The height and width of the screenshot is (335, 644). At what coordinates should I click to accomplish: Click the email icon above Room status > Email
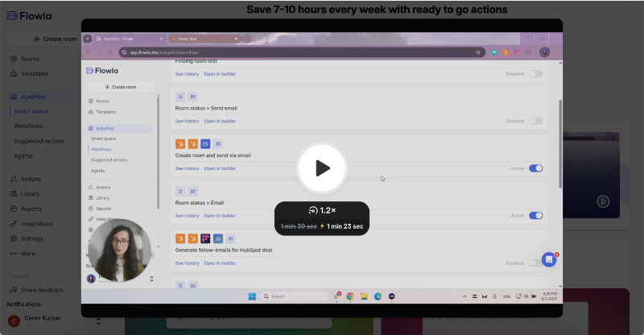tap(193, 191)
